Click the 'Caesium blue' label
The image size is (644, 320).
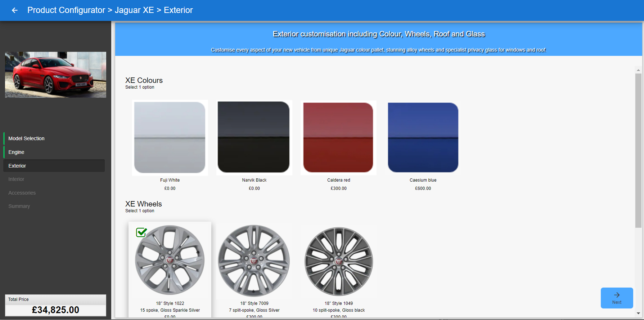point(423,180)
